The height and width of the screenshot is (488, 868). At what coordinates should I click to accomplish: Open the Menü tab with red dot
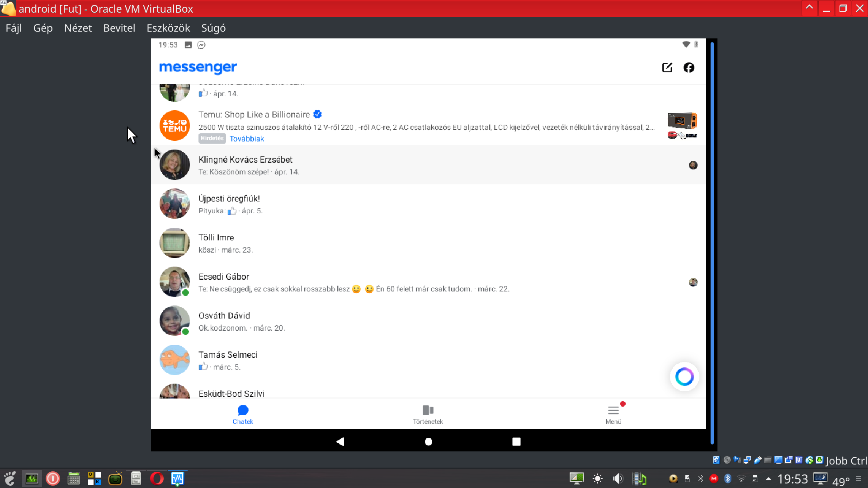click(x=613, y=415)
